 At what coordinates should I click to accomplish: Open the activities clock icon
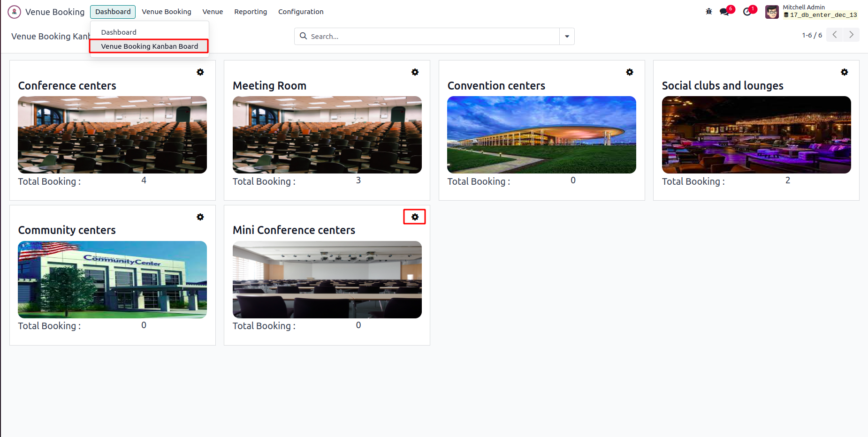[x=747, y=12]
